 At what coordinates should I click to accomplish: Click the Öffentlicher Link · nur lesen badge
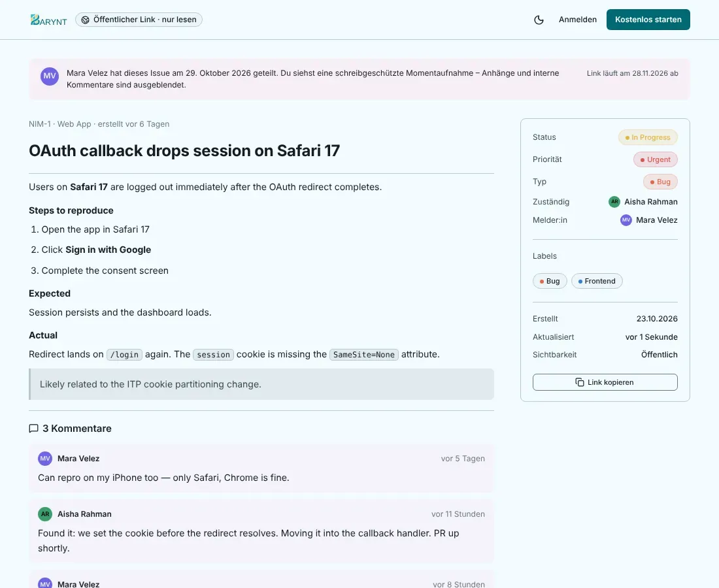coord(139,20)
